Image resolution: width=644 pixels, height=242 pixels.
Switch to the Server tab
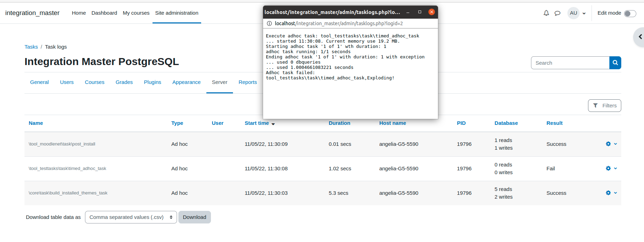point(220,82)
